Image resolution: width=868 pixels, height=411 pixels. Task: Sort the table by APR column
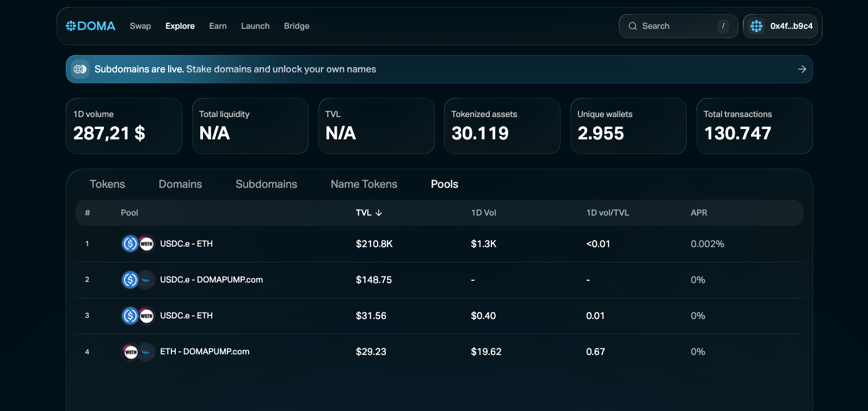(x=699, y=213)
